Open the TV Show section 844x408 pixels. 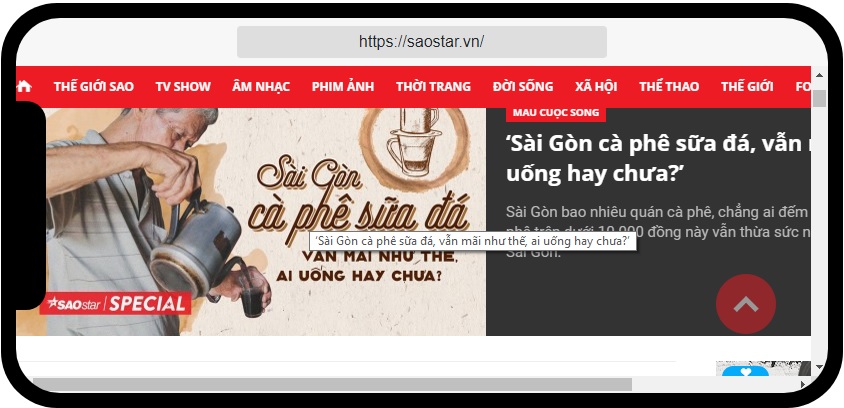point(183,87)
